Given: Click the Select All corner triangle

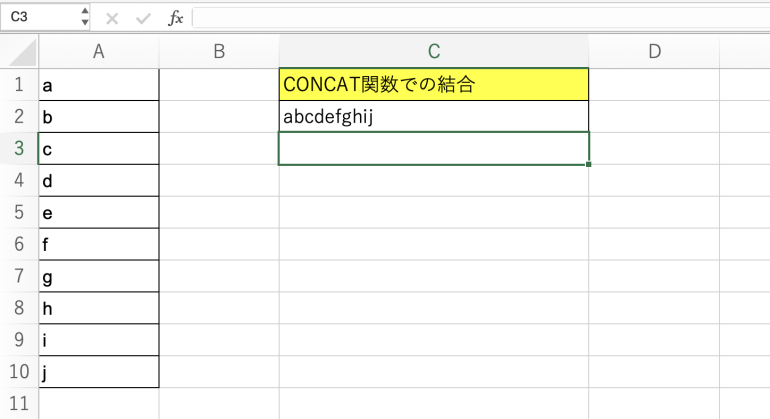Looking at the screenshot, I should click(23, 53).
